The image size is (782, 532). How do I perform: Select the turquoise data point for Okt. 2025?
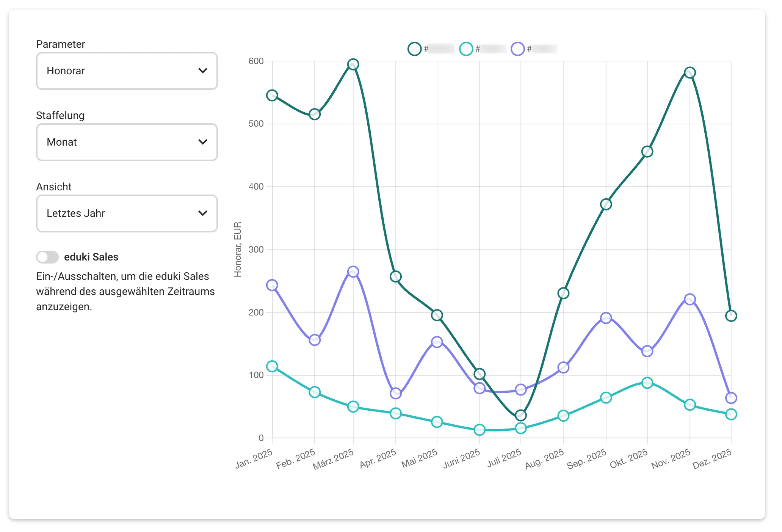click(x=647, y=383)
